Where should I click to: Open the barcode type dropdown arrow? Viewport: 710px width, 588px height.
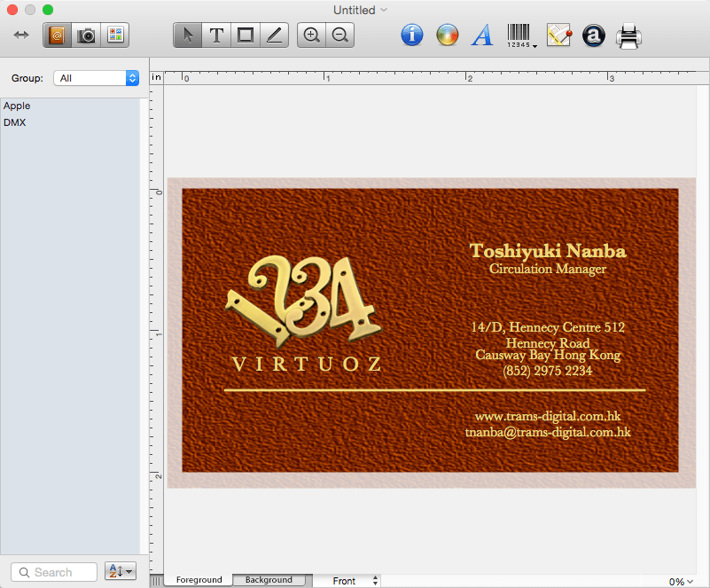[534, 46]
